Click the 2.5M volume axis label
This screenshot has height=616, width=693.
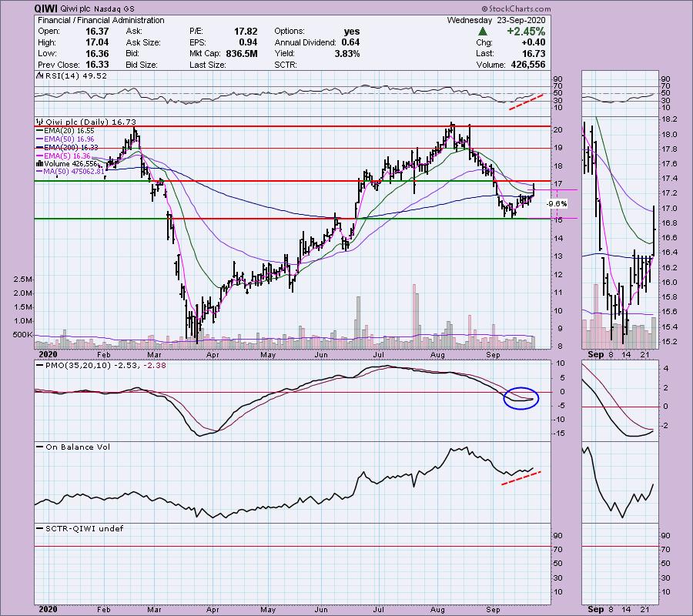point(22,280)
